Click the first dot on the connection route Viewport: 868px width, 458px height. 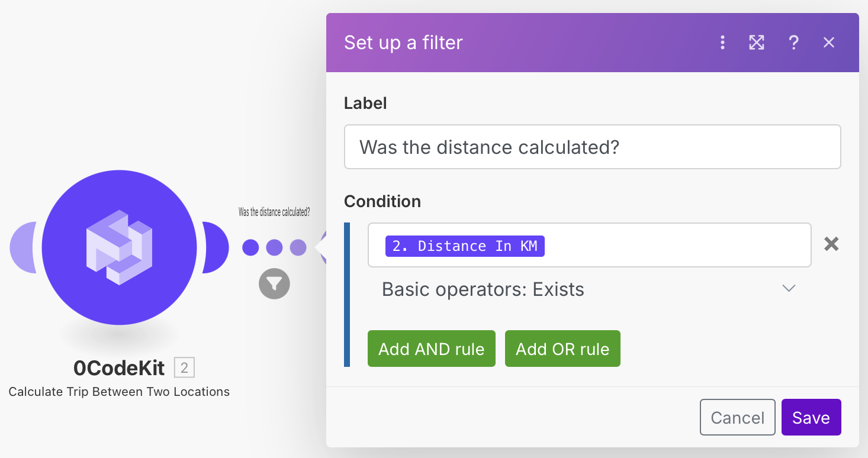pos(250,247)
